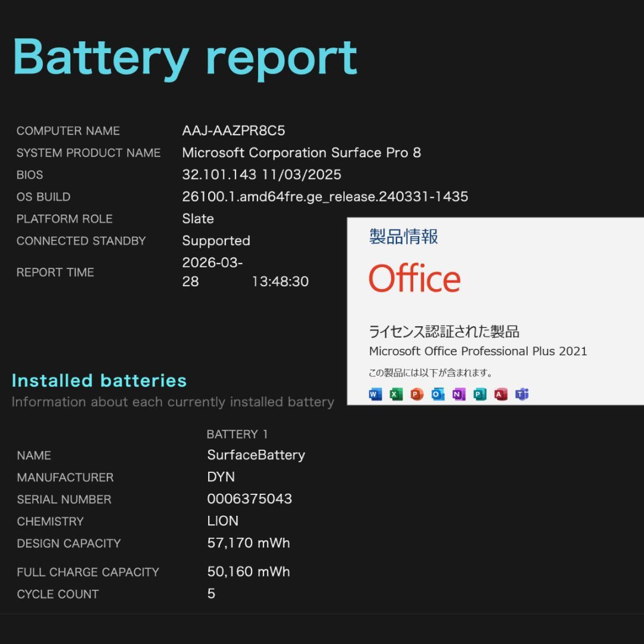Click the FULL CHARGE CAPACITY label
Viewport: 644px width, 644px height.
point(88,572)
